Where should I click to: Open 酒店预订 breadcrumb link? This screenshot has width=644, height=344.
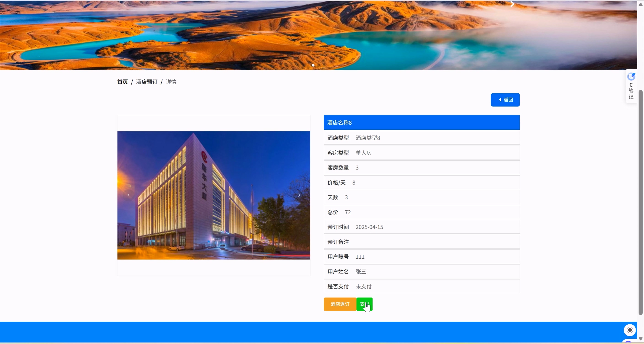pyautogui.click(x=147, y=82)
